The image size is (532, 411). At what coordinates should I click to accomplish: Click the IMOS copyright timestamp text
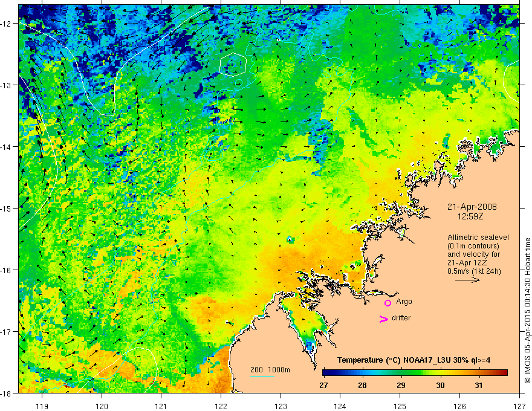527,311
